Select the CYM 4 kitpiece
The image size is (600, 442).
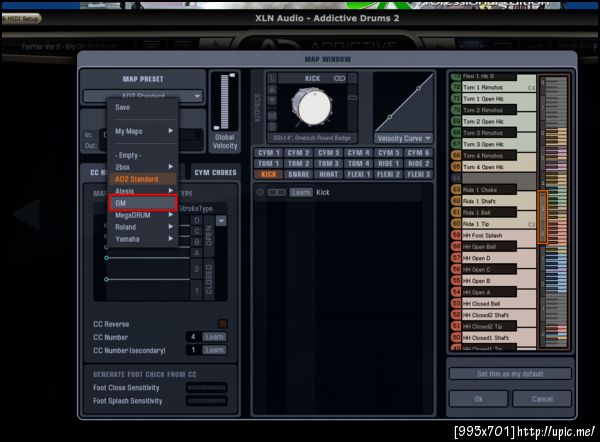358,153
